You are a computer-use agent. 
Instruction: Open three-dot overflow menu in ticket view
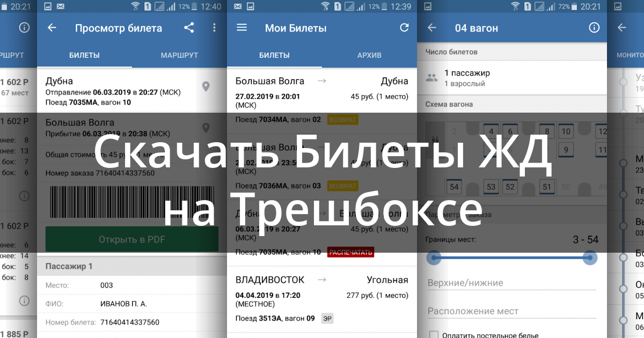click(x=214, y=28)
